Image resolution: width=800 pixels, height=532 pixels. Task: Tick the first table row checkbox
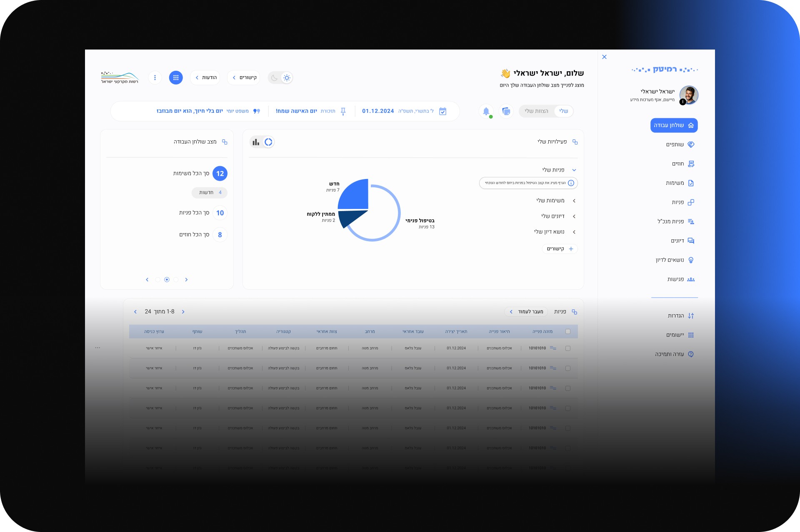568,348
